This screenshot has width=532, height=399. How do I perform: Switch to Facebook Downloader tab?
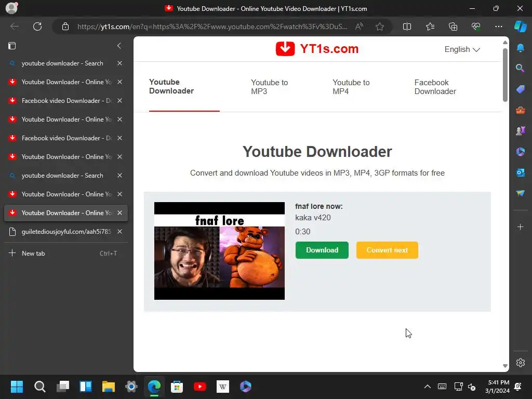(435, 87)
